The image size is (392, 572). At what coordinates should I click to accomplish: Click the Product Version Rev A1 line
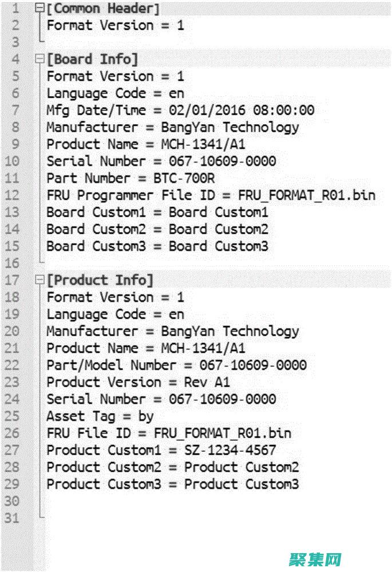coord(138,382)
